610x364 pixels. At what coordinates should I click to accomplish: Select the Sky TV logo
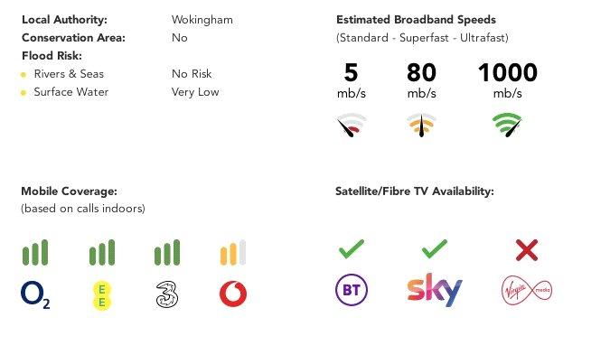(x=435, y=290)
